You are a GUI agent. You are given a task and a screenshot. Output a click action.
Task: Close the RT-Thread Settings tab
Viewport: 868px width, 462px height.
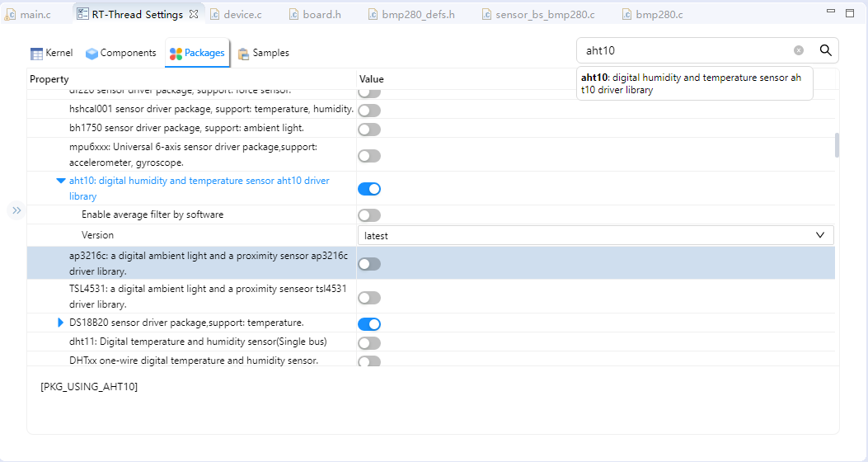pyautogui.click(x=194, y=14)
